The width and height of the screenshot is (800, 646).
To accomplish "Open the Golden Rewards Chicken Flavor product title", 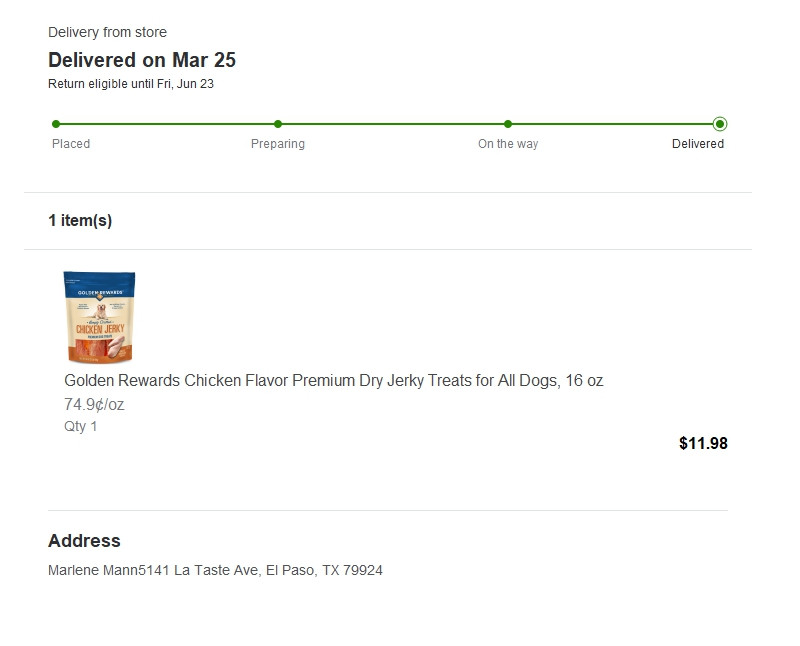I will point(333,381).
